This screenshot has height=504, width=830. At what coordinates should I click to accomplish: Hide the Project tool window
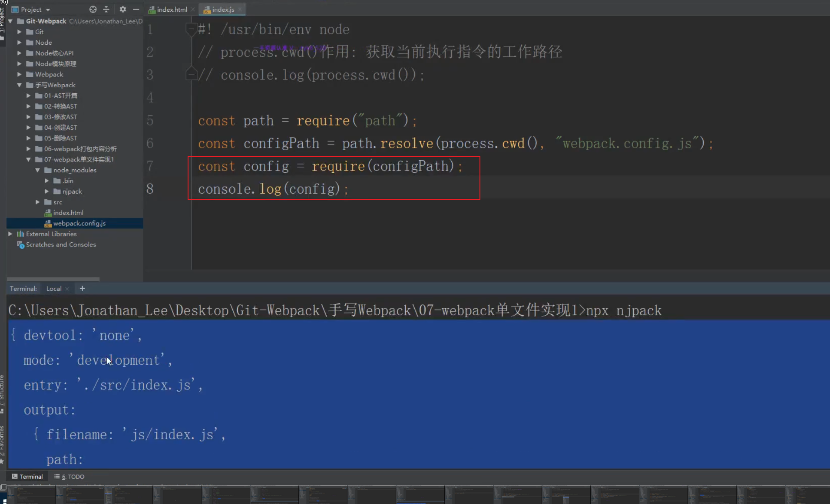136,9
